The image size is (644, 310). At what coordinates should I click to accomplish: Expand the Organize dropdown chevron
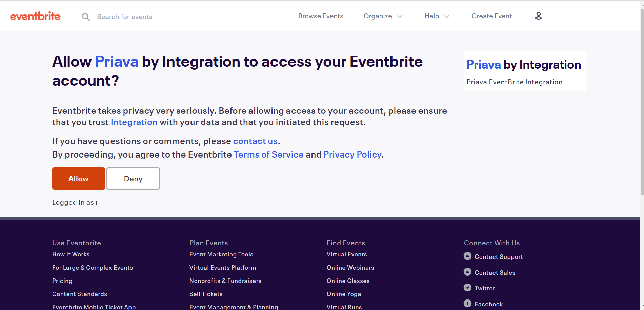point(400,17)
